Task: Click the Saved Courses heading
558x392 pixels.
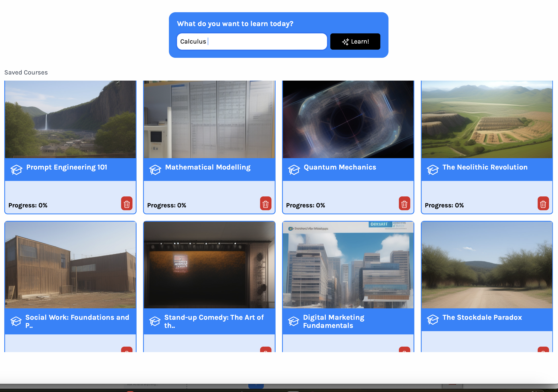Action: pyautogui.click(x=26, y=72)
